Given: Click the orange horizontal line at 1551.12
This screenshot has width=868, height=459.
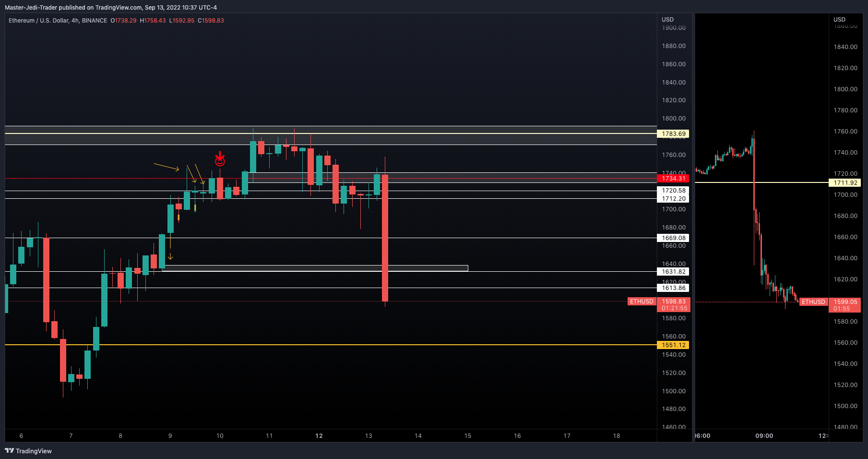Looking at the screenshot, I should 331,345.
